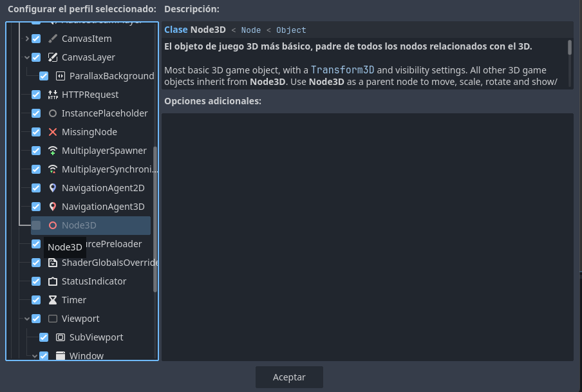Click the Window node icon

pyautogui.click(x=61, y=355)
